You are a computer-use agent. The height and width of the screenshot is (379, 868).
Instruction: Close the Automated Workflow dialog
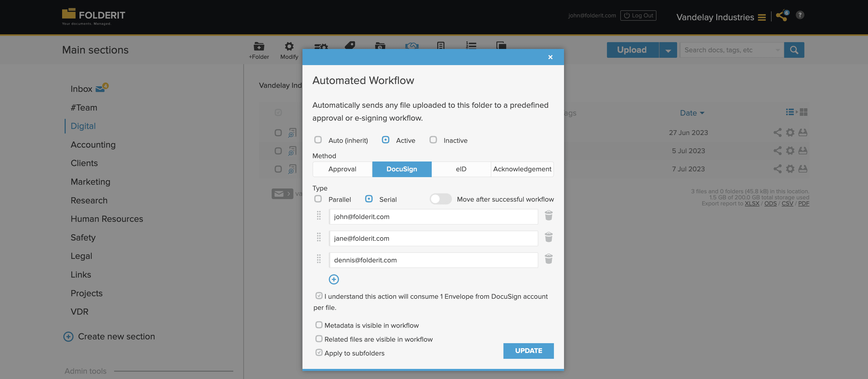coord(550,57)
